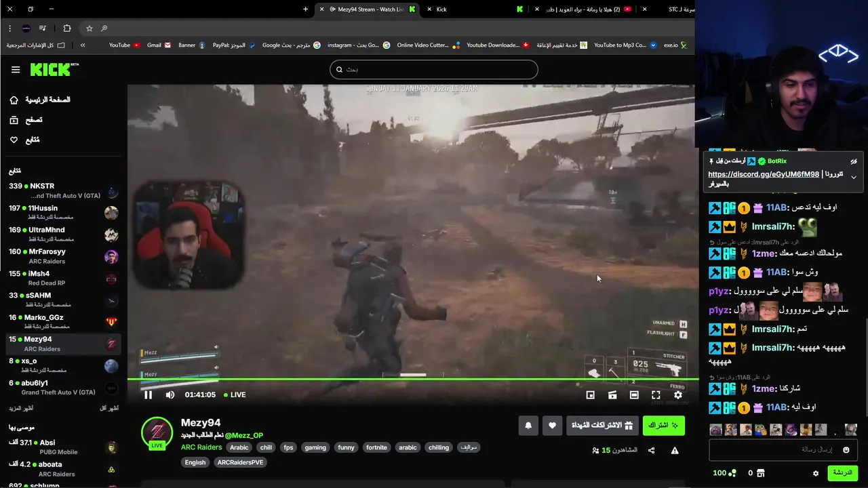
Task: Pause the live stream
Action: tap(148, 394)
